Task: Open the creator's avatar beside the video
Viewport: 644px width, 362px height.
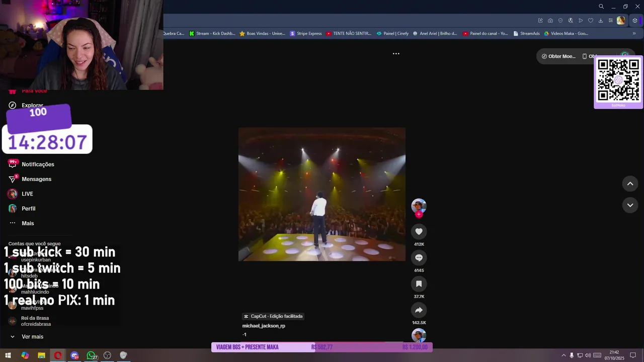Action: pos(419,206)
